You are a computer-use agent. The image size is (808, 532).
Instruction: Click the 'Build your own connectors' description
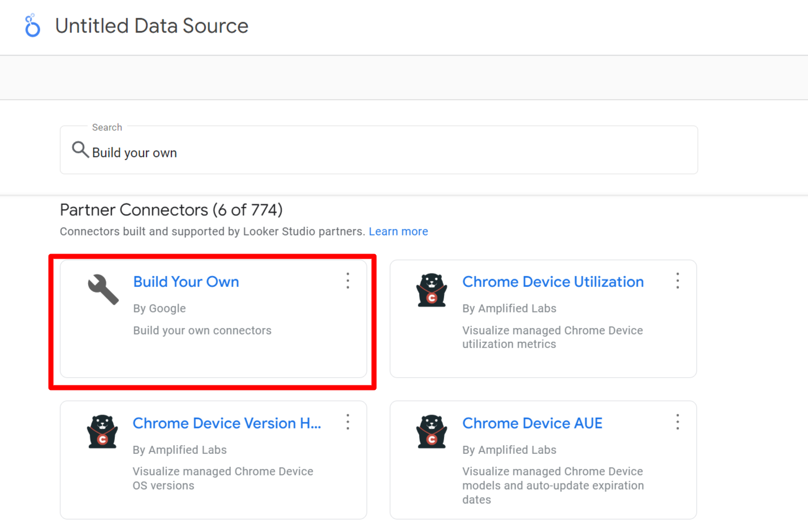pos(202,331)
